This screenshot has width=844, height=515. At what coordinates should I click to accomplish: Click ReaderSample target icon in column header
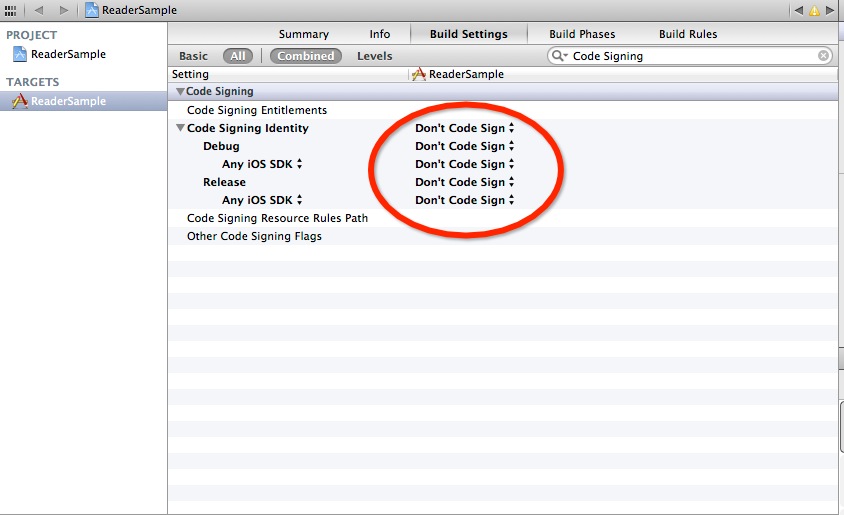[419, 74]
